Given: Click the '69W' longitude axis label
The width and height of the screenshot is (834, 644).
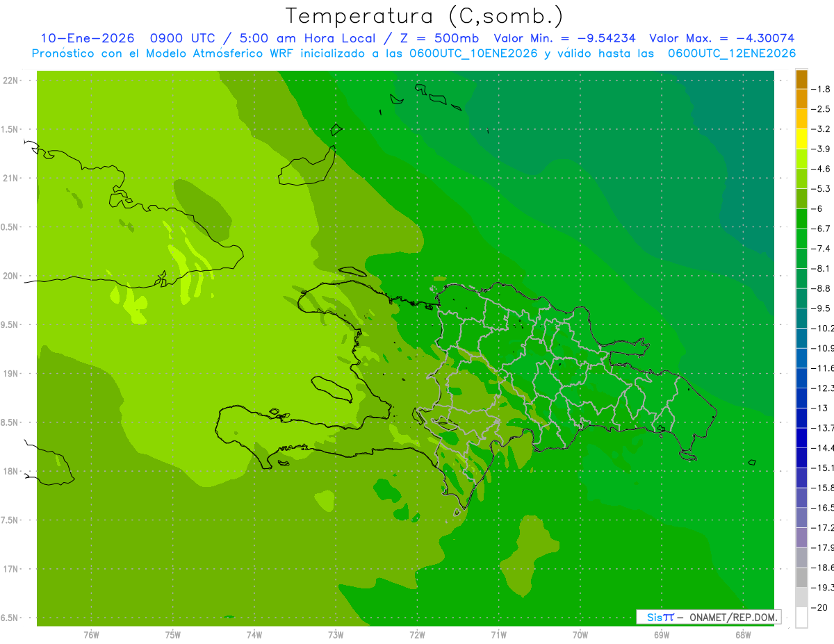Looking at the screenshot, I should point(662,634).
